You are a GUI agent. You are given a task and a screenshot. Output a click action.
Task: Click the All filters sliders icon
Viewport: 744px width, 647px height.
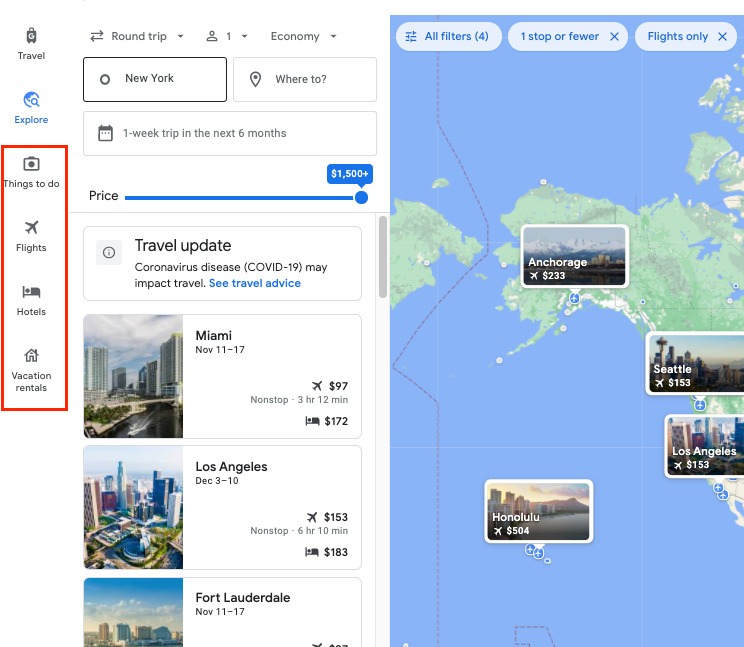pyautogui.click(x=411, y=37)
